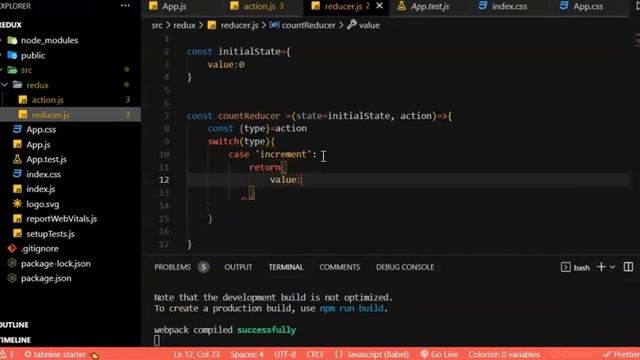This screenshot has height=360, width=640.
Task: Open package-lock.json from the file tree
Action: point(56,264)
